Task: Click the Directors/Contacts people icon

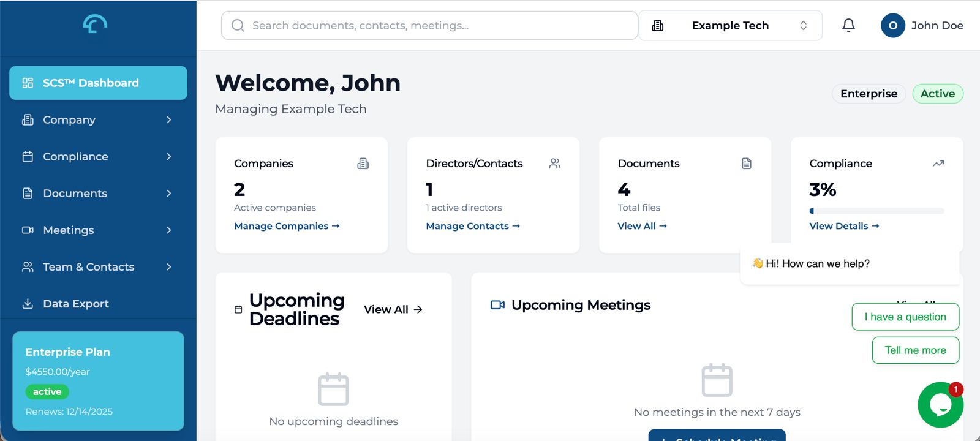Action: (x=554, y=164)
